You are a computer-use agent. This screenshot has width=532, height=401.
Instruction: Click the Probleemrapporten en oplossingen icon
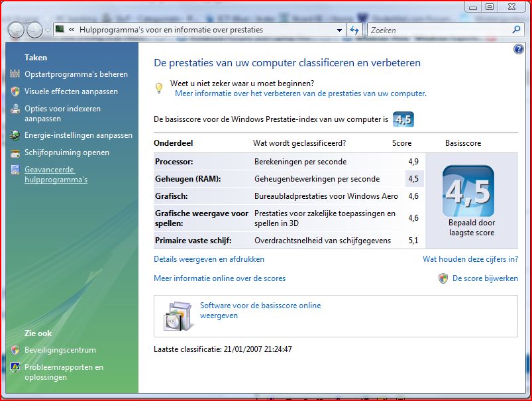[15, 367]
